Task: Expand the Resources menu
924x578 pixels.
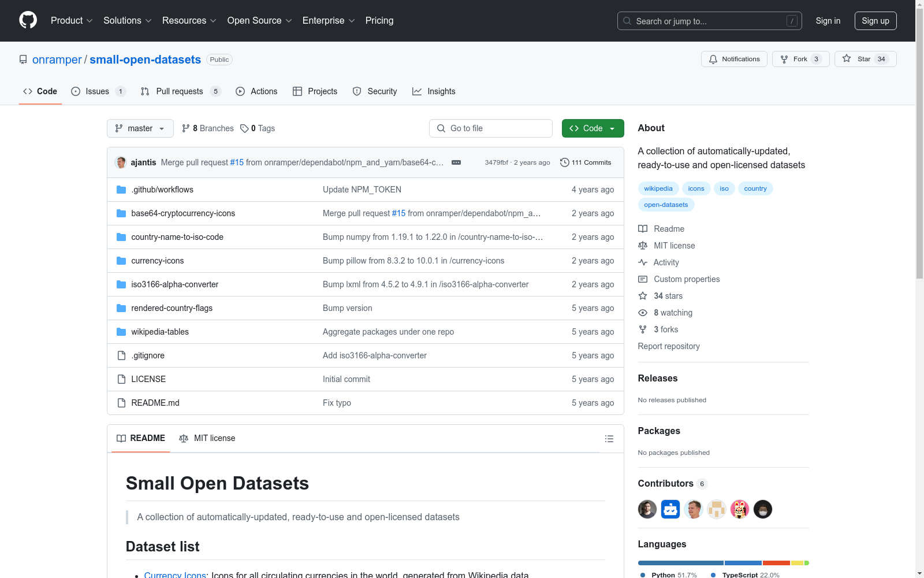Action: click(x=189, y=20)
